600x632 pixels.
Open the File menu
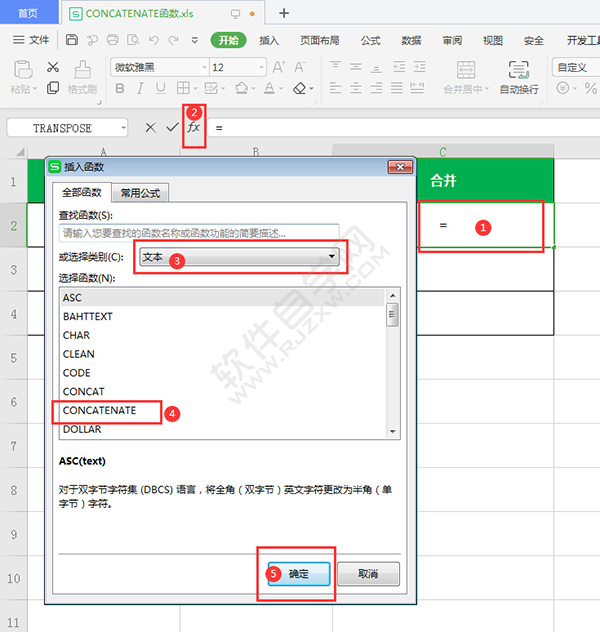(x=31, y=40)
